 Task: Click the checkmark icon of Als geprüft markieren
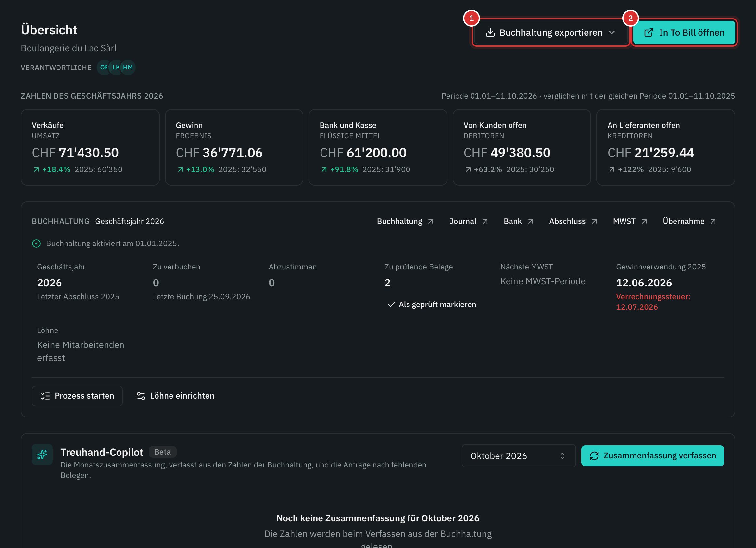coord(392,305)
